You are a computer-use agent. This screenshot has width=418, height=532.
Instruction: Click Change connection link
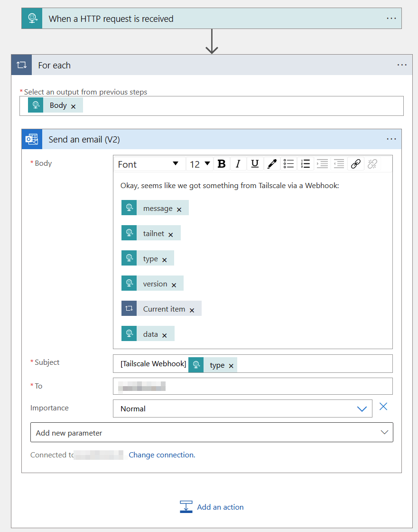click(162, 455)
